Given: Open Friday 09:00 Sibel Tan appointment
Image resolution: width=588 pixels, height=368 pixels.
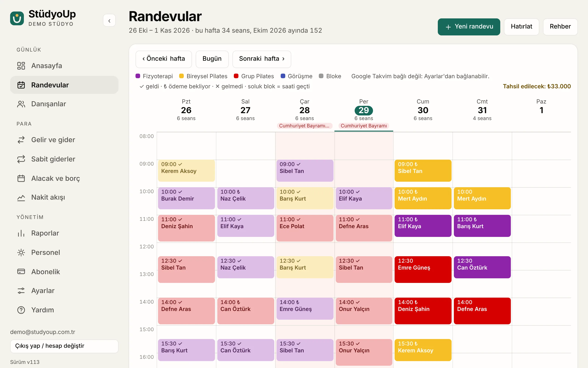Looking at the screenshot, I should [423, 171].
